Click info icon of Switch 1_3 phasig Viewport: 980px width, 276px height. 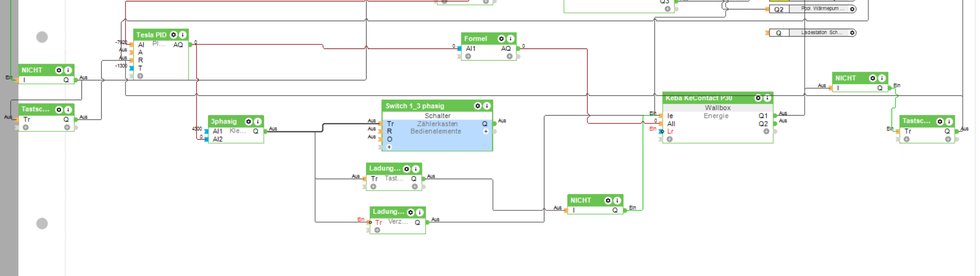[487, 106]
